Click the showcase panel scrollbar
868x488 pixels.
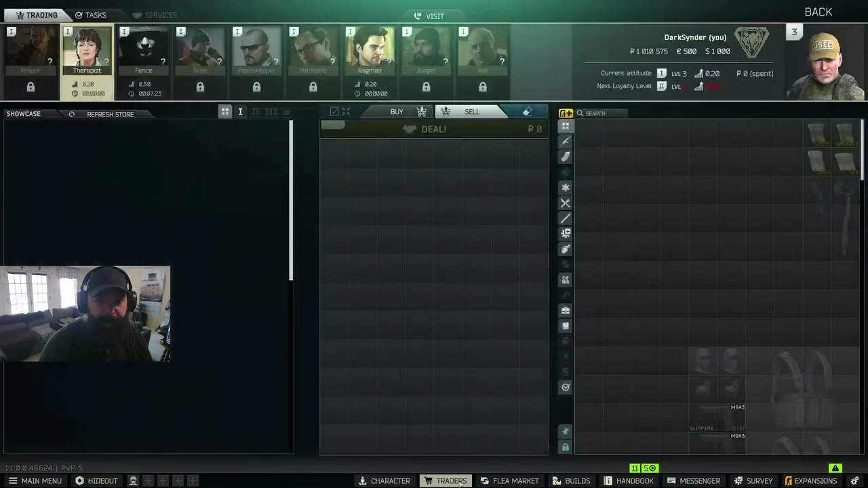click(x=291, y=201)
